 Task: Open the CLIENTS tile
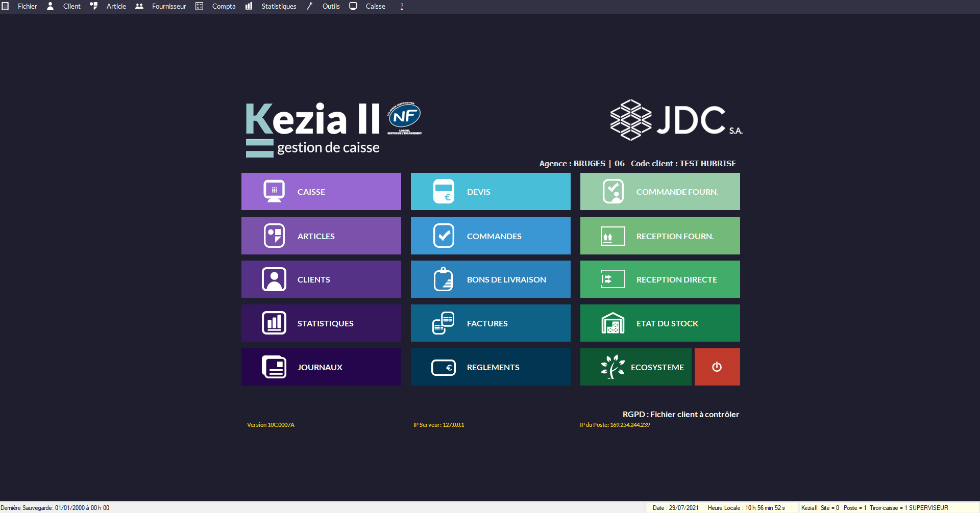point(321,279)
